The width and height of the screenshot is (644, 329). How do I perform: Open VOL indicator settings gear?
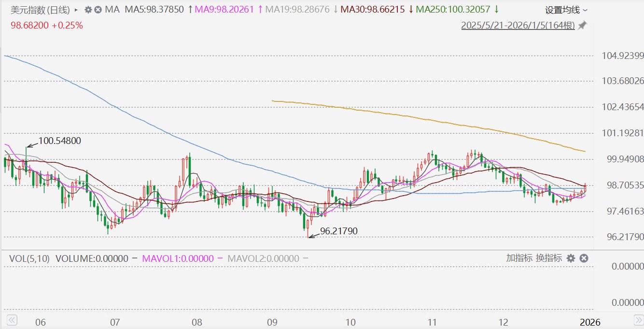coord(571,258)
